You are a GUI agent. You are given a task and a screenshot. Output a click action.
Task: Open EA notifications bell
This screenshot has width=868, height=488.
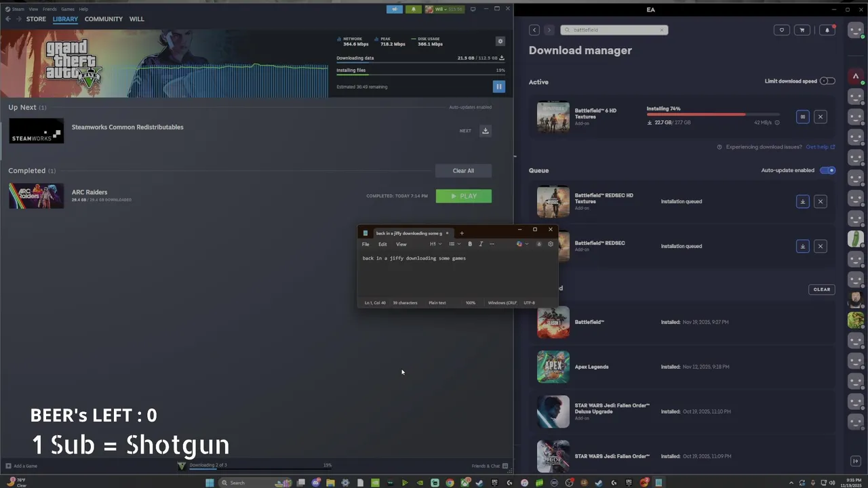pos(827,30)
